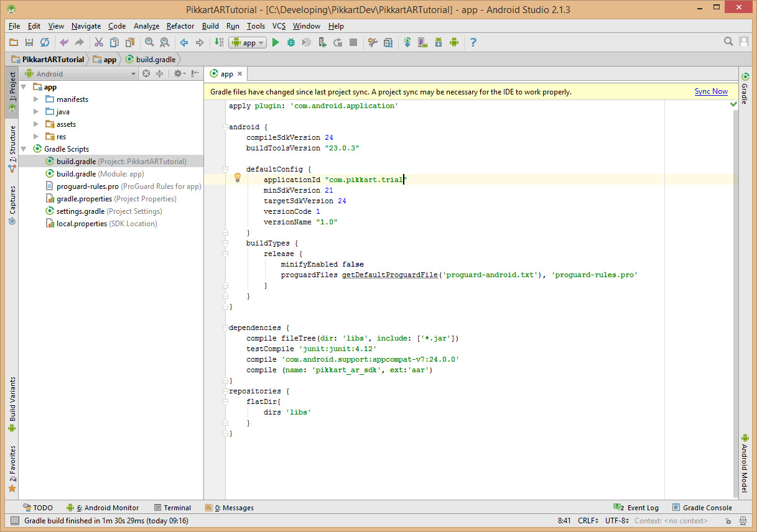This screenshot has width=757, height=532.
Task: Click the Replace icon in toolbar
Action: point(165,42)
